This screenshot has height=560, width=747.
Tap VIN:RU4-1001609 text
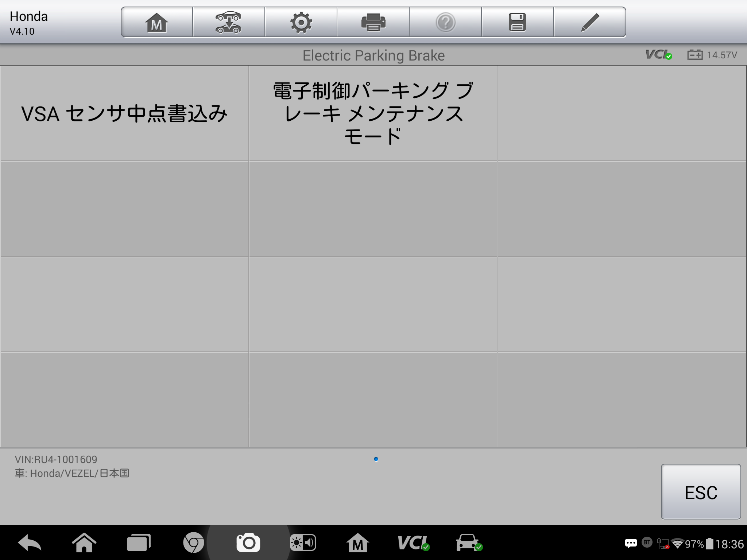[56, 459]
